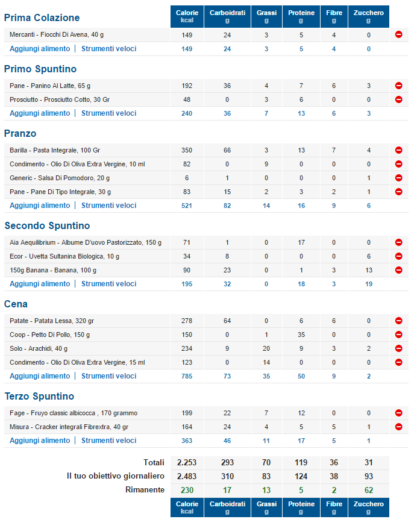Delete Albume D'uovo Pastorizzato entry
This screenshot has height=528, width=420.
398,242
